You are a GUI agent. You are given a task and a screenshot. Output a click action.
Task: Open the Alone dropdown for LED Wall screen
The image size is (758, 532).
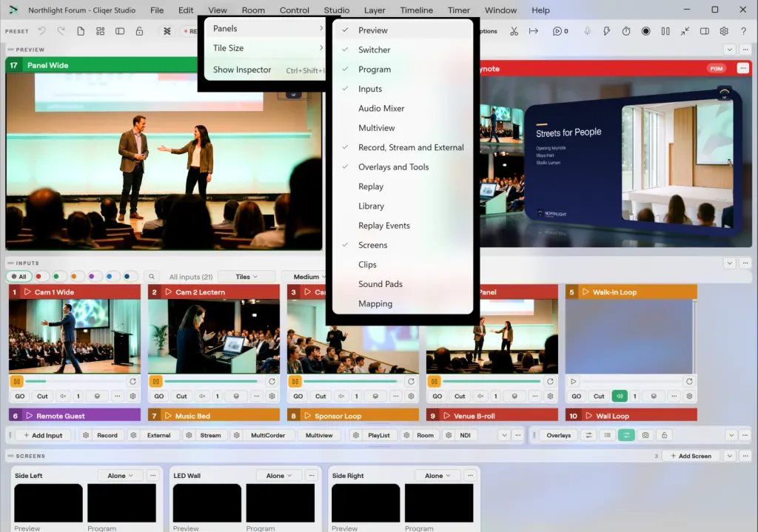[x=279, y=476]
